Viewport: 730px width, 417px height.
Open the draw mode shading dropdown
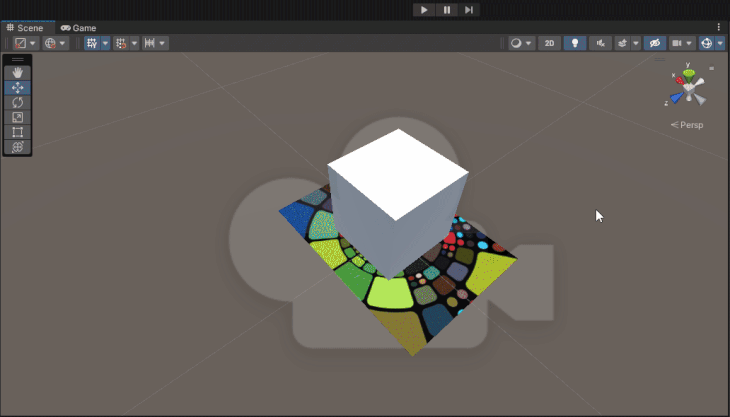521,43
